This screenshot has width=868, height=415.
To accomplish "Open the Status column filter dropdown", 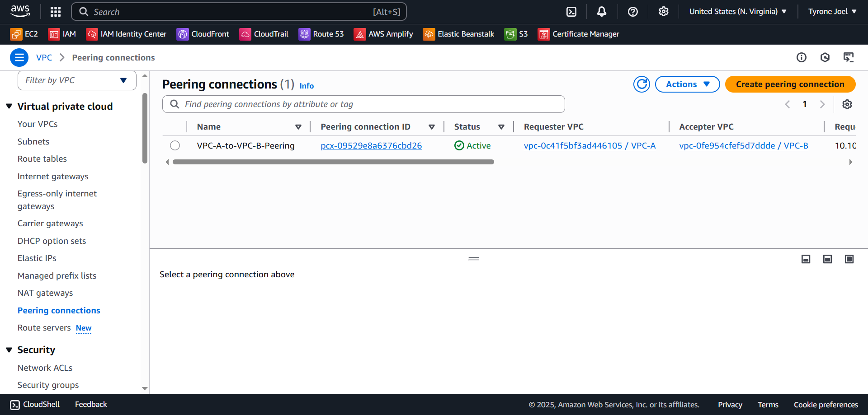I will click(x=501, y=126).
